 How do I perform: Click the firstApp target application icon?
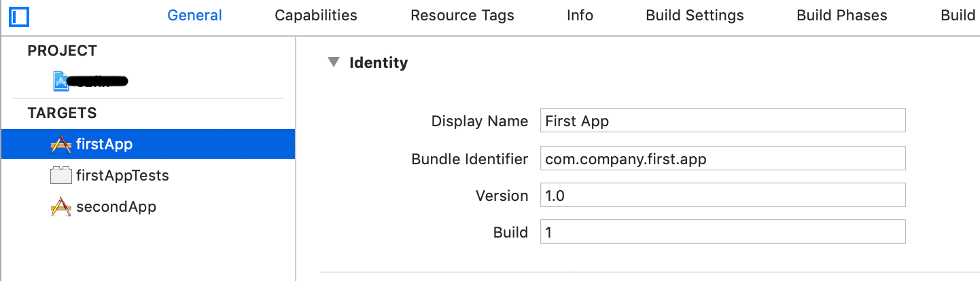61,144
